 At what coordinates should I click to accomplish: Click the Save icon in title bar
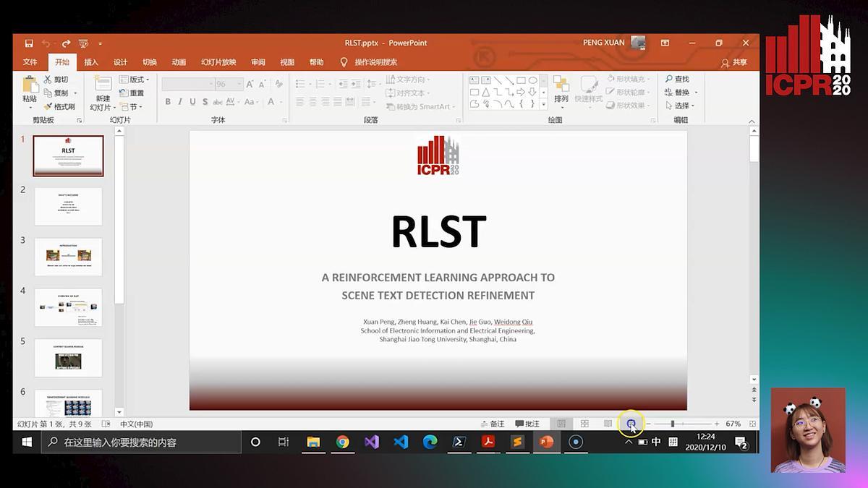pyautogui.click(x=29, y=43)
